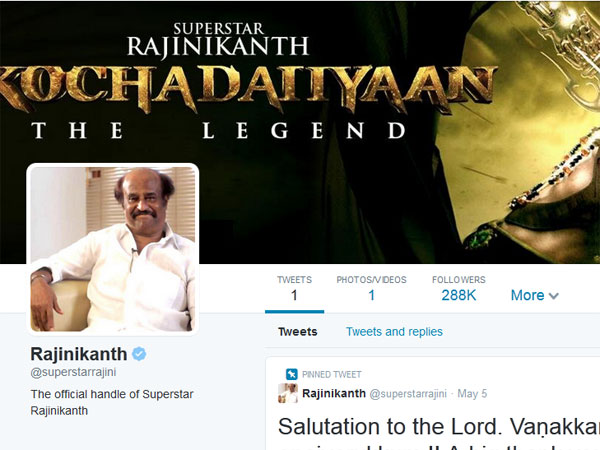
Task: Click the Rajinikanth profile name heading
Action: click(x=79, y=354)
